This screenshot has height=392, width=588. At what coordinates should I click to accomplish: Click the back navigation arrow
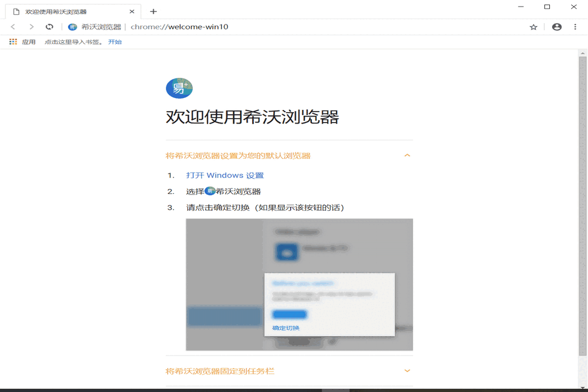point(13,26)
